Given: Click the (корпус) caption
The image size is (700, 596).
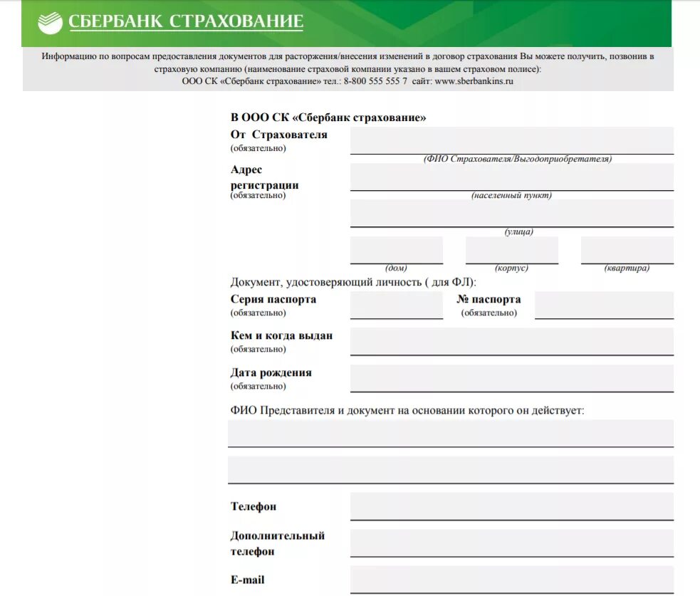Looking at the screenshot, I should pyautogui.click(x=511, y=268).
